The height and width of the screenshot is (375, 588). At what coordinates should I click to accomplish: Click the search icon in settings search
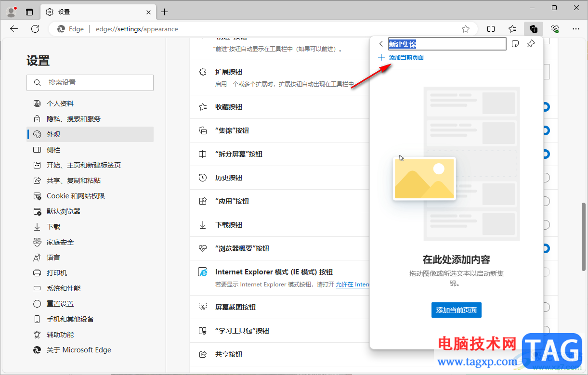pyautogui.click(x=38, y=83)
